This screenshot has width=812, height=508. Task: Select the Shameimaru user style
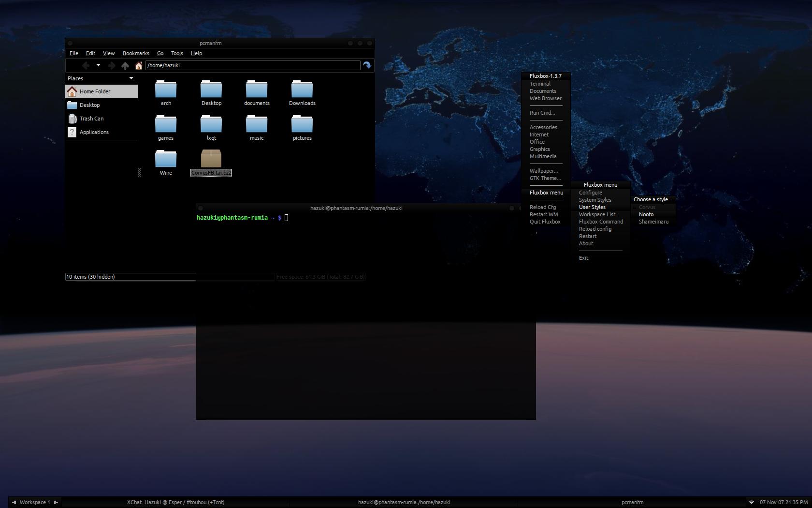coord(653,222)
